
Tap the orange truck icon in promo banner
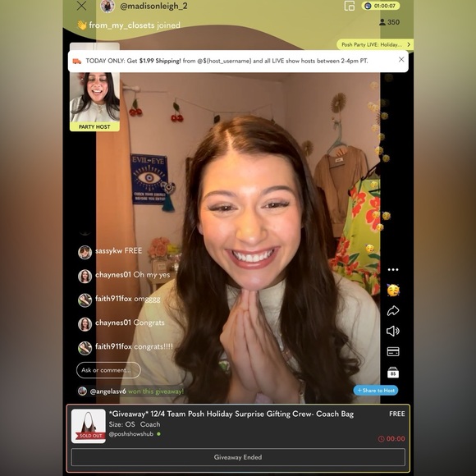coord(77,62)
